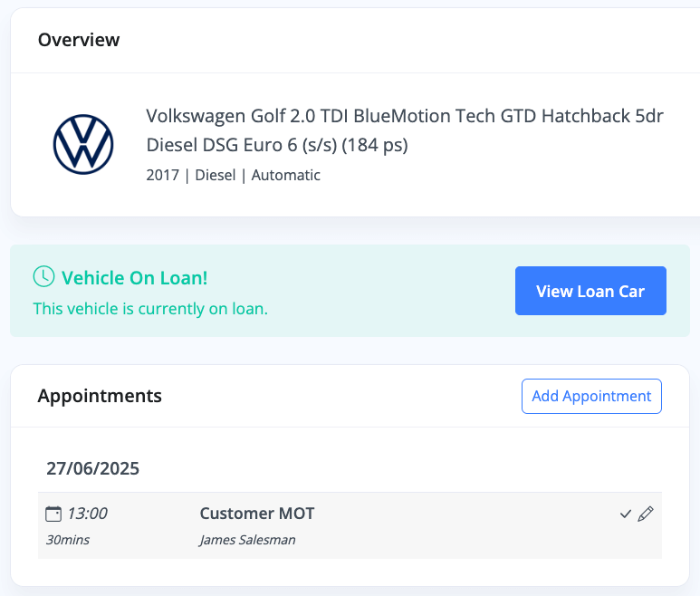This screenshot has width=700, height=596.
Task: Select the 27/06/2025 date heading
Action: pyautogui.click(x=93, y=468)
